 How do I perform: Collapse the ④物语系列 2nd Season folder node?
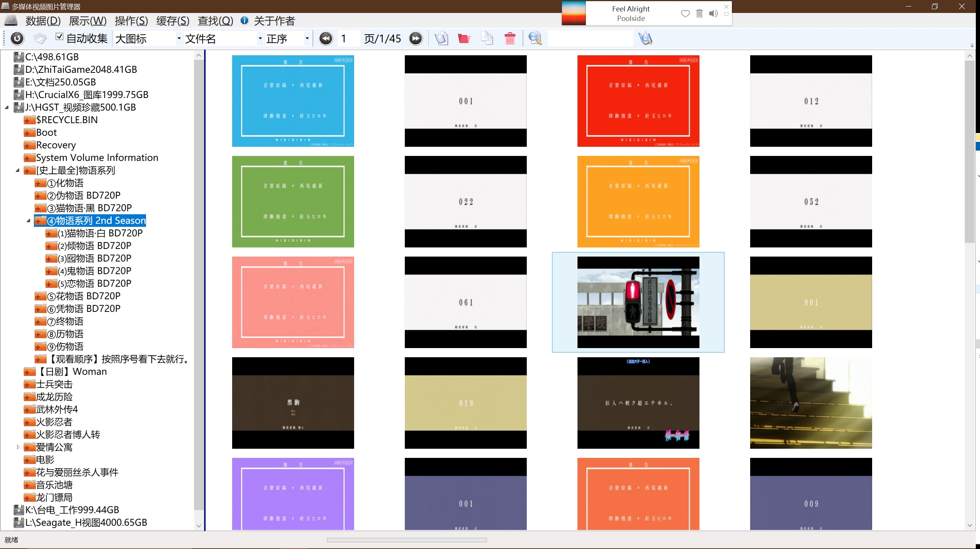(x=28, y=221)
